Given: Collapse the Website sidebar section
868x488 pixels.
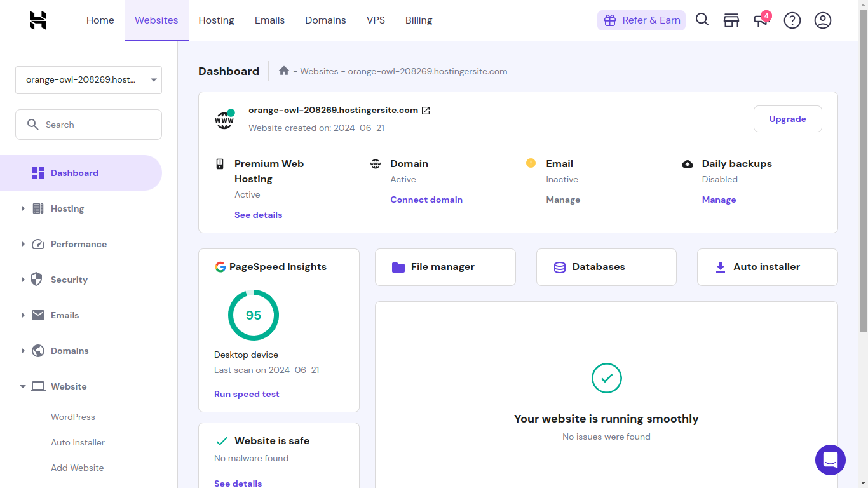Looking at the screenshot, I should 68,386.
